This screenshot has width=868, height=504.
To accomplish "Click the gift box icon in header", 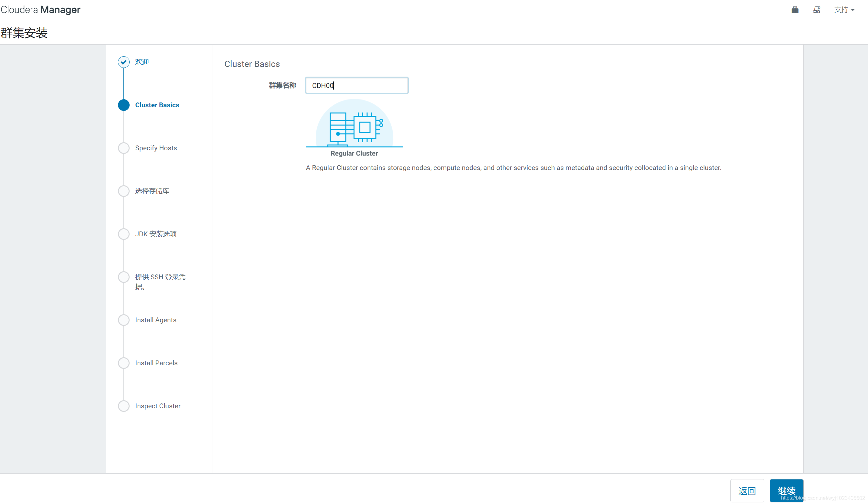I will click(x=795, y=10).
